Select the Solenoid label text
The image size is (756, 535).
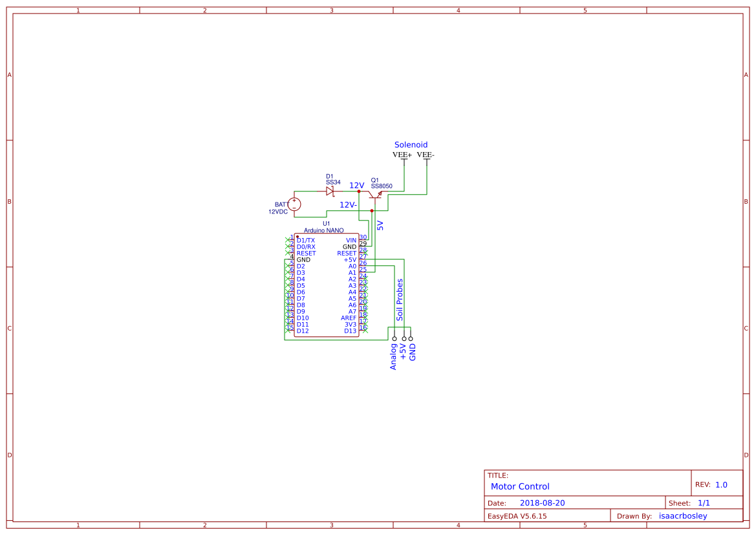[x=410, y=145]
